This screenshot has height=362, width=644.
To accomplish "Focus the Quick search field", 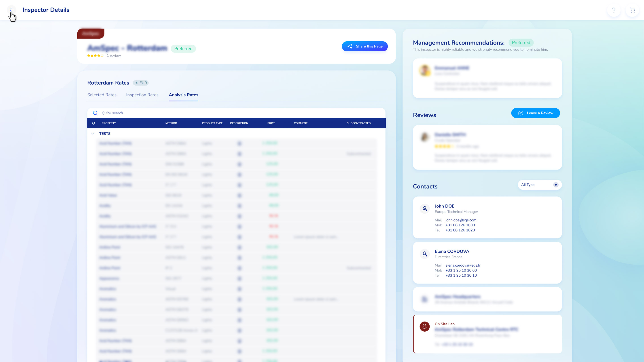I will pos(236,113).
